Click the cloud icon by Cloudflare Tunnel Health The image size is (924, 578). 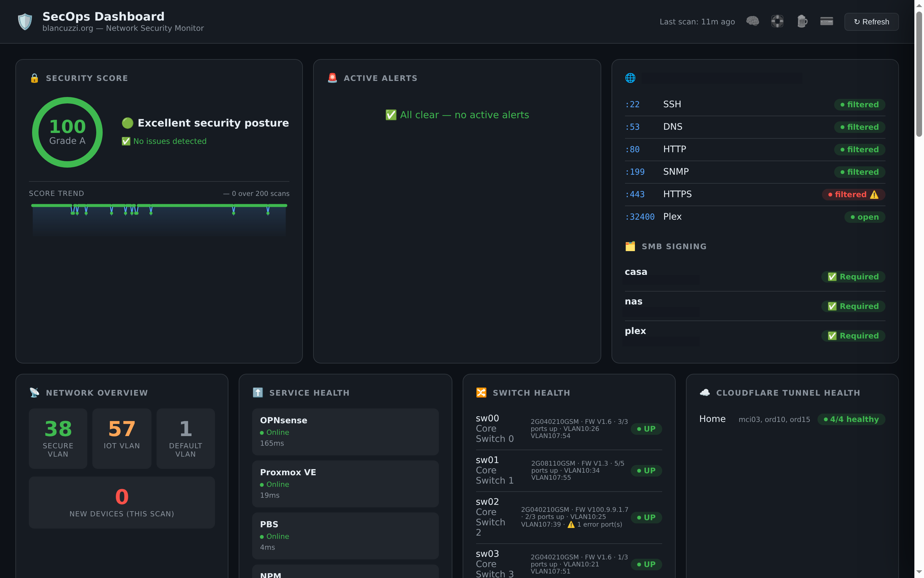point(705,393)
